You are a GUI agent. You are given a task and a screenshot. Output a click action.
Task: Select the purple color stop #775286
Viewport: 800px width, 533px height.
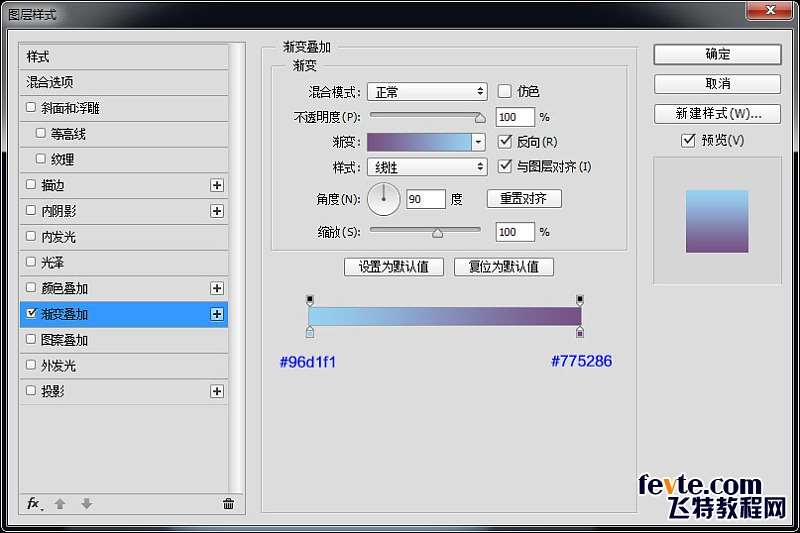point(580,332)
